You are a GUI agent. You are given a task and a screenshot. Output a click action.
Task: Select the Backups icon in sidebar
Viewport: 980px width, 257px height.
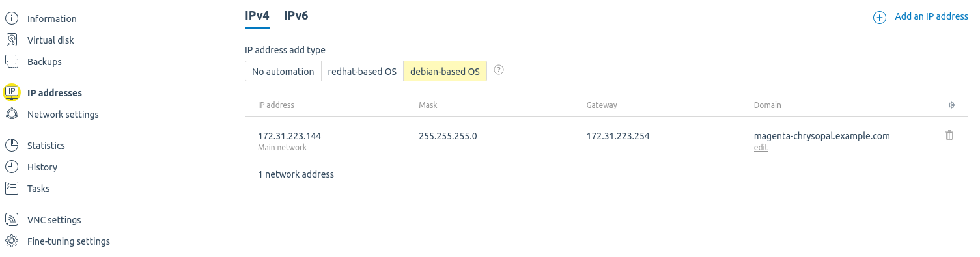11,62
